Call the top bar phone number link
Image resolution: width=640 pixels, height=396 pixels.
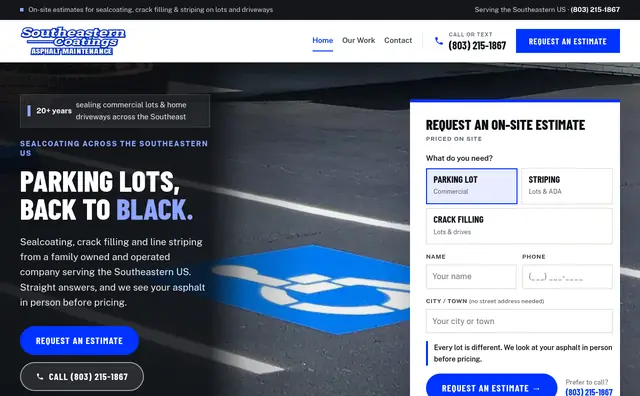(x=595, y=9)
